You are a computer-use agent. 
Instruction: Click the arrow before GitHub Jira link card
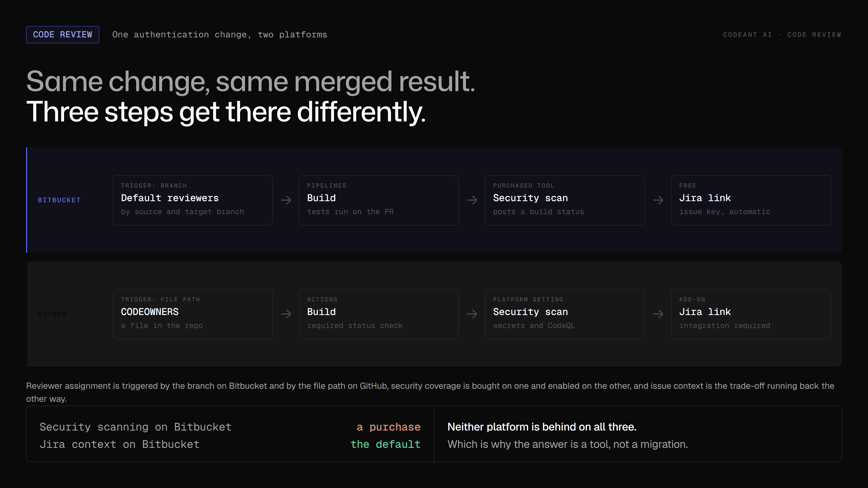[658, 314]
